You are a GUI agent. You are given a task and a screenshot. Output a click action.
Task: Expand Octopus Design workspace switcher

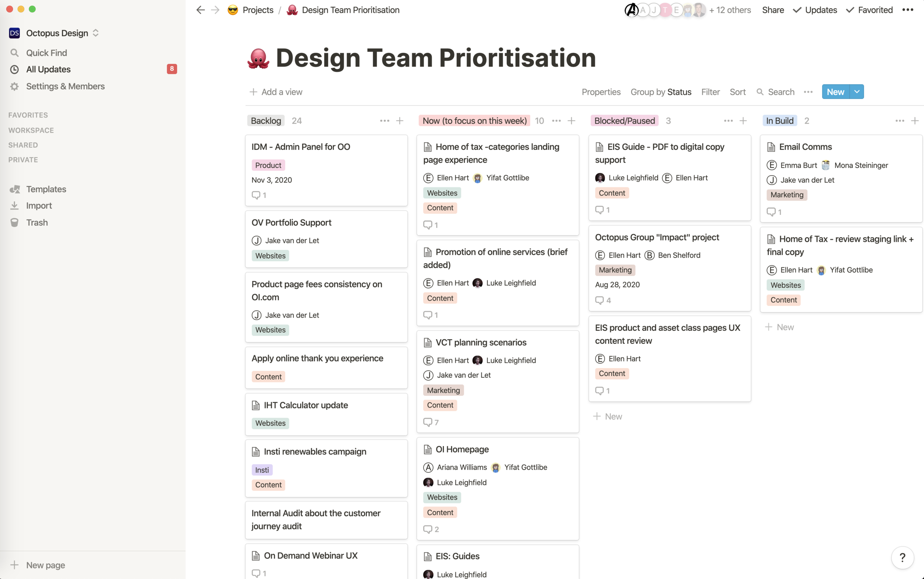click(95, 33)
